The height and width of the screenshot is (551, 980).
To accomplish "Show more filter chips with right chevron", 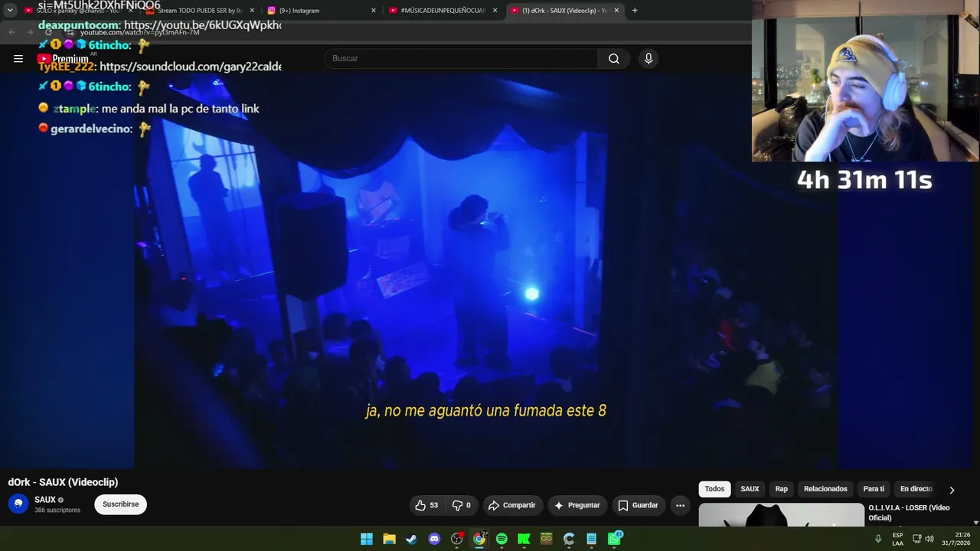I will [952, 490].
